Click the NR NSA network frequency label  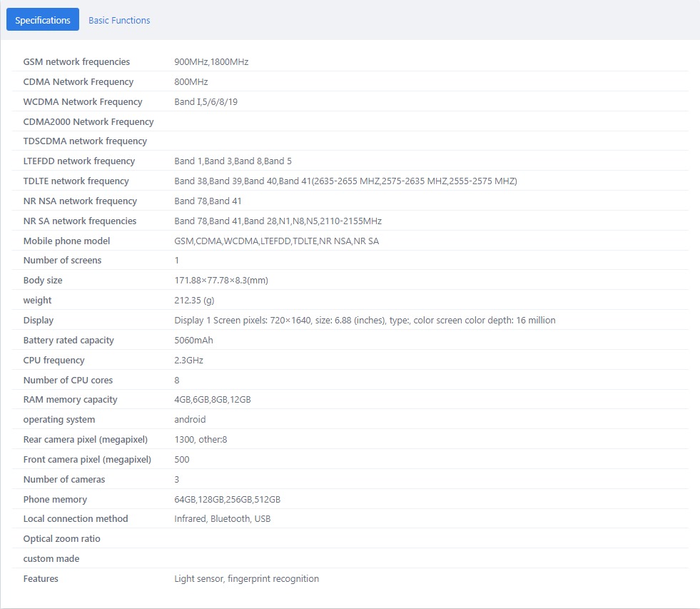point(79,201)
